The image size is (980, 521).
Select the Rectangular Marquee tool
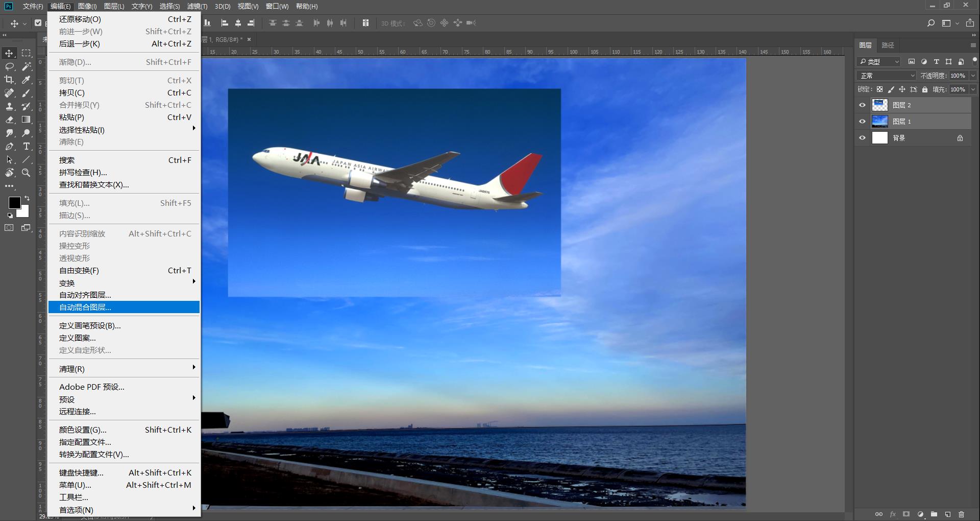point(26,53)
